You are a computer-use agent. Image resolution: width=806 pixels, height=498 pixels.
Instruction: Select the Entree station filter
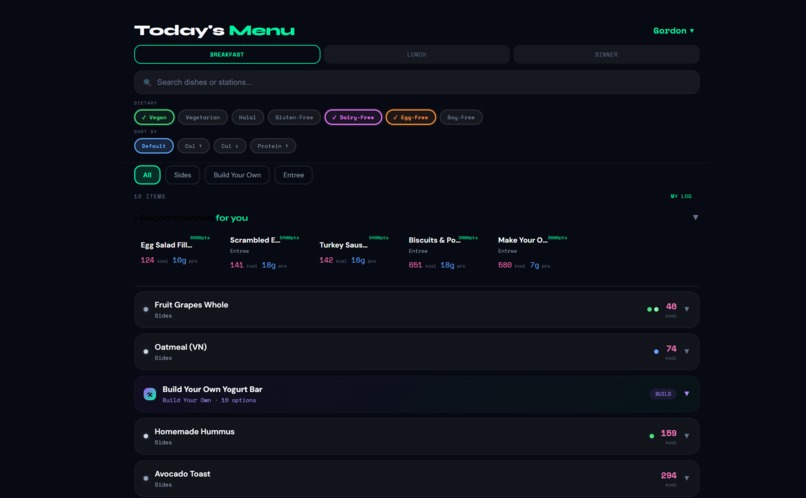(x=294, y=175)
